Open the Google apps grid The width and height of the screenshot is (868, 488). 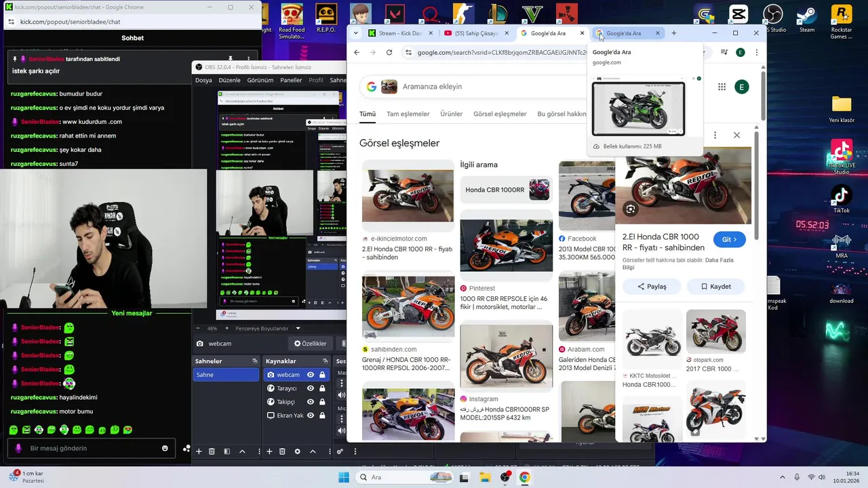pyautogui.click(x=722, y=87)
